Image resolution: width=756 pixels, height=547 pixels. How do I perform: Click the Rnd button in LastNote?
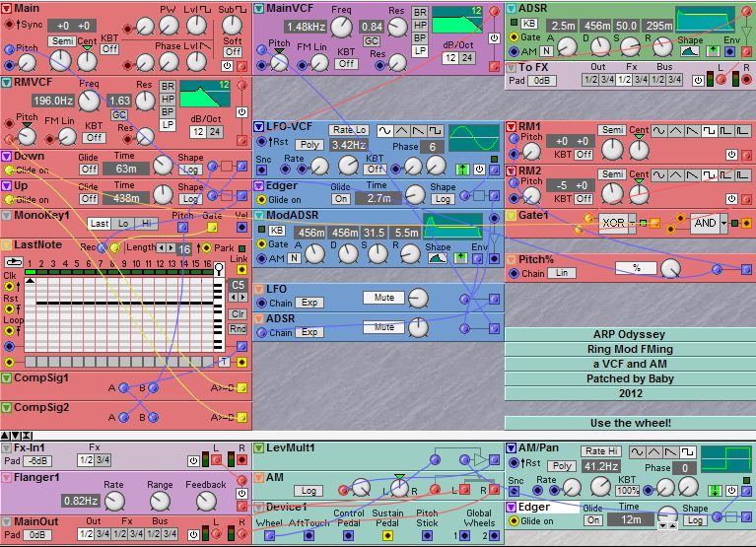point(238,328)
